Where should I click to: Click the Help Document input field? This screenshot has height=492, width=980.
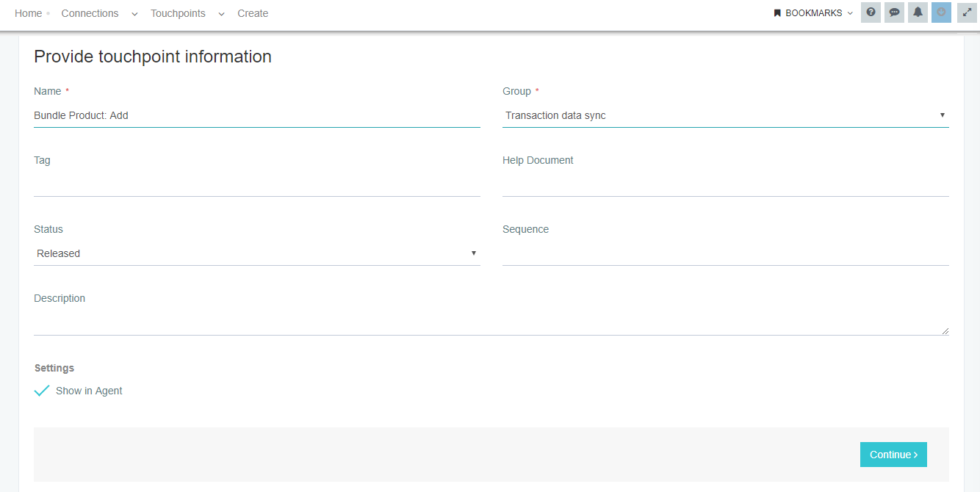[725, 184]
